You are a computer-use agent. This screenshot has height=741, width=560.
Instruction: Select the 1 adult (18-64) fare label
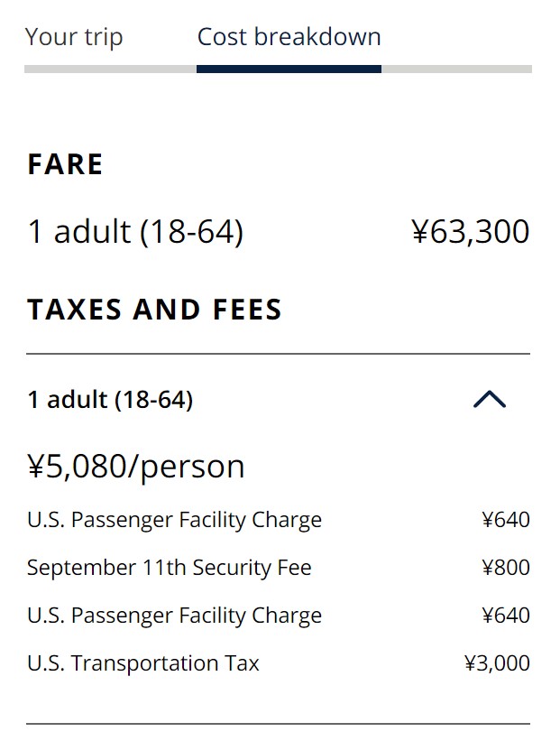coord(135,232)
